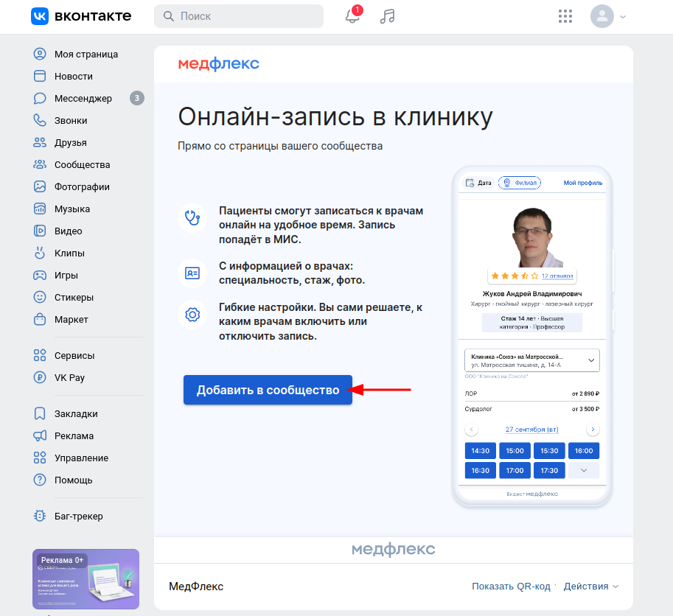The width and height of the screenshot is (673, 616).
Task: Select the 16:00 time slot
Action: (584, 451)
